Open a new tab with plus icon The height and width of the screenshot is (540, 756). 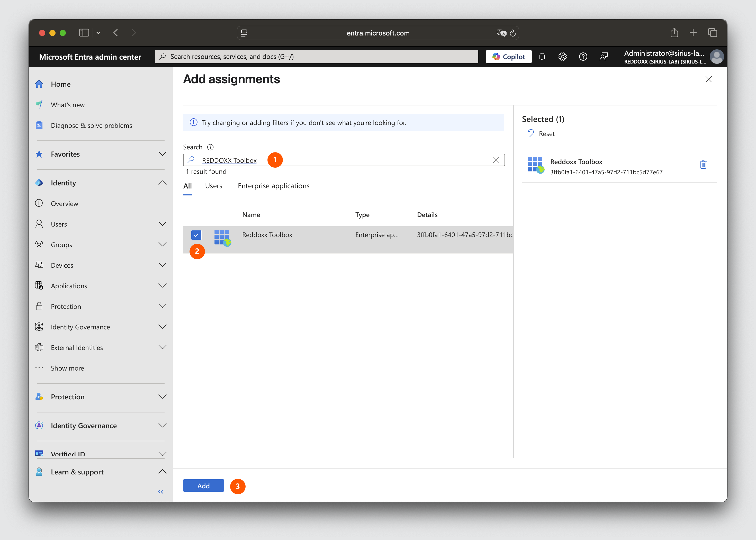pyautogui.click(x=693, y=33)
